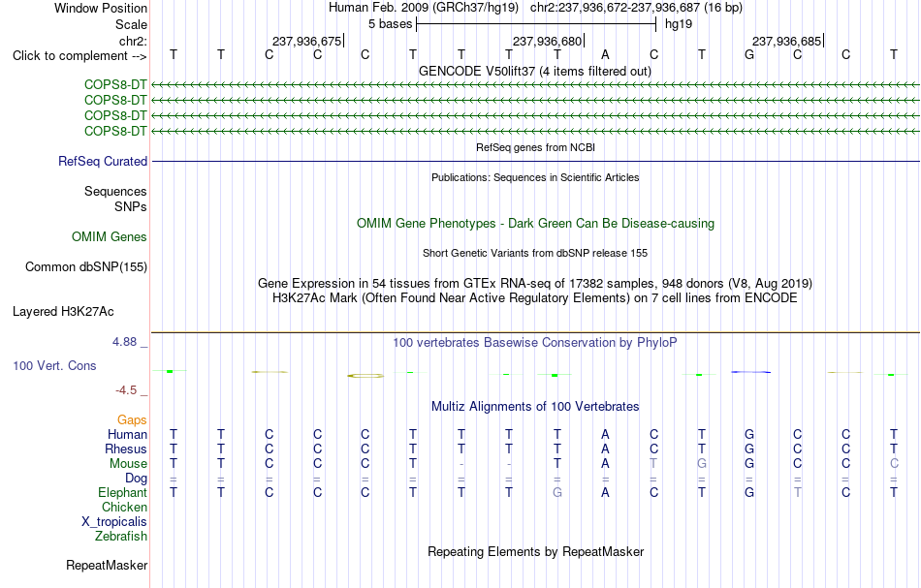Image resolution: width=921 pixels, height=588 pixels.
Task: Click the 'A' base in Elephant row
Action: 605,493
